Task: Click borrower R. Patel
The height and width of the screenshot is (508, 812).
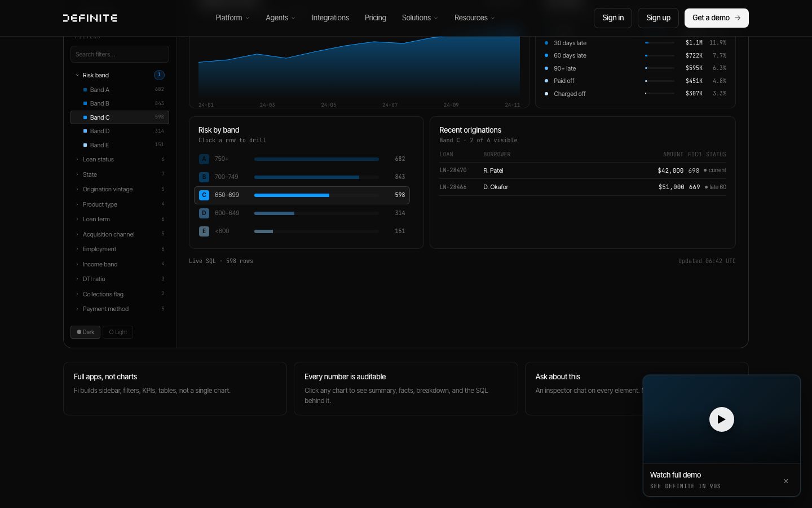Action: tap(493, 170)
